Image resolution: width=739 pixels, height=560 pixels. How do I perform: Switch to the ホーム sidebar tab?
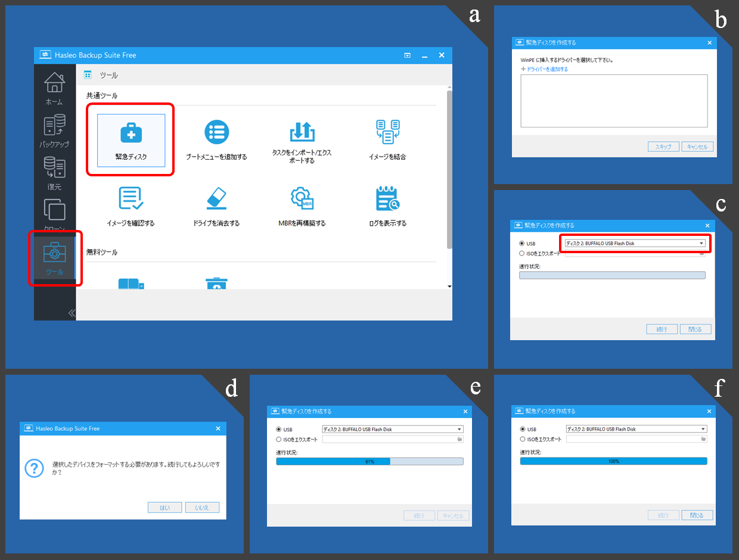pyautogui.click(x=54, y=88)
